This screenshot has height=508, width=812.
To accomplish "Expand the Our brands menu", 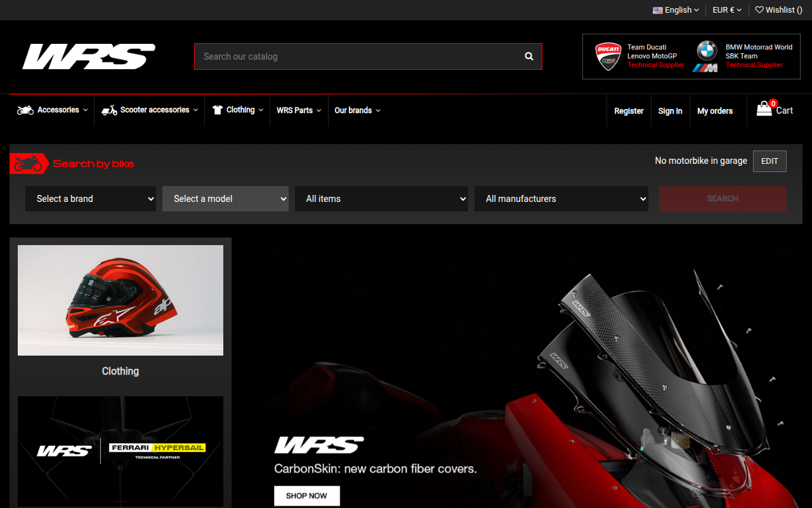I will [357, 110].
